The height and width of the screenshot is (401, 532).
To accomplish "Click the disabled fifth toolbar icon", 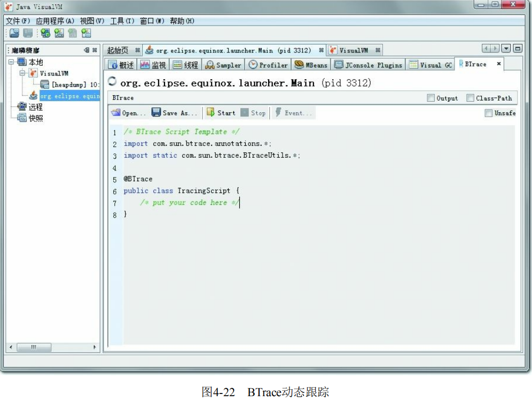I will 72,33.
